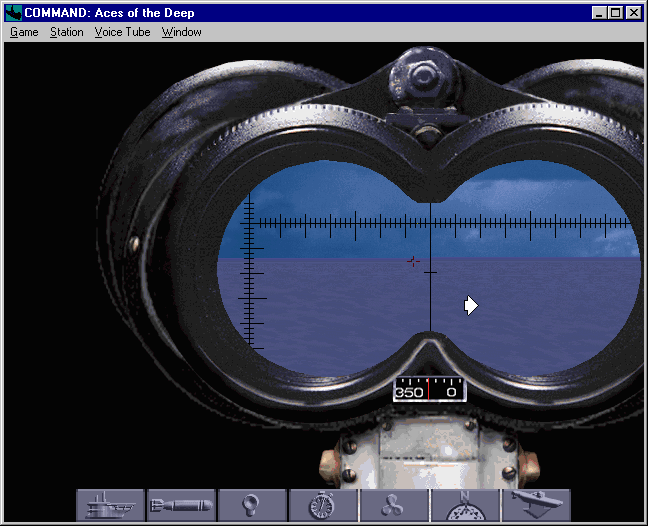This screenshot has height=526, width=648.
Task: Open the Station menu
Action: (x=67, y=32)
